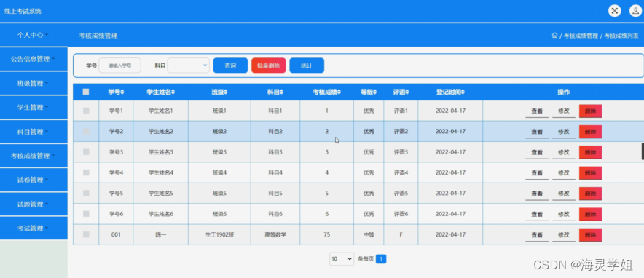644x278 pixels.
Task: Expand the 试题管理 sidebar menu
Action: (x=33, y=204)
